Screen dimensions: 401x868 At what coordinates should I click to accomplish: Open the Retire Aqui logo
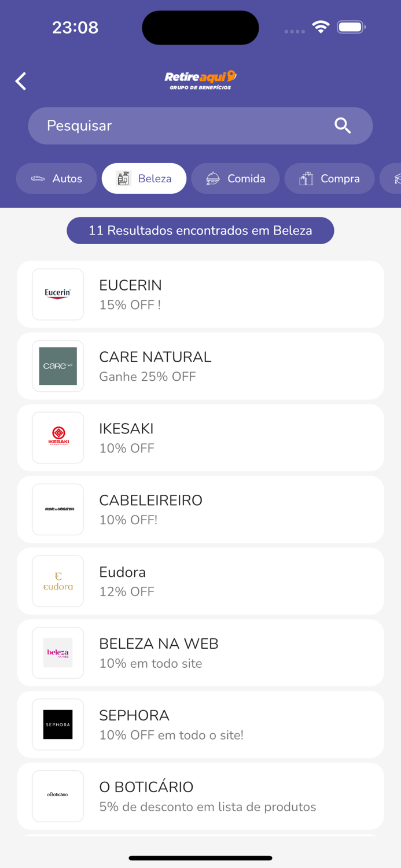coord(200,79)
